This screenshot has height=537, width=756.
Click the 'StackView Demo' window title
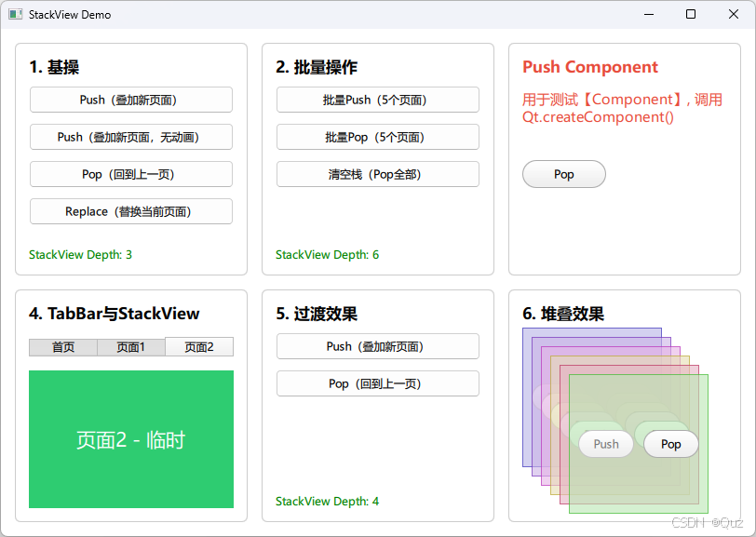70,15
